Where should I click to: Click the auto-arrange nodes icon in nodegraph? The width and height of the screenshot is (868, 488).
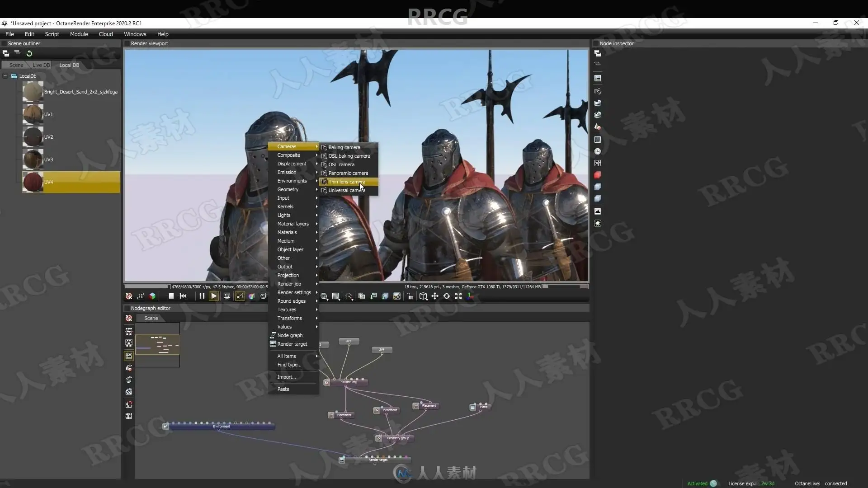point(129,331)
